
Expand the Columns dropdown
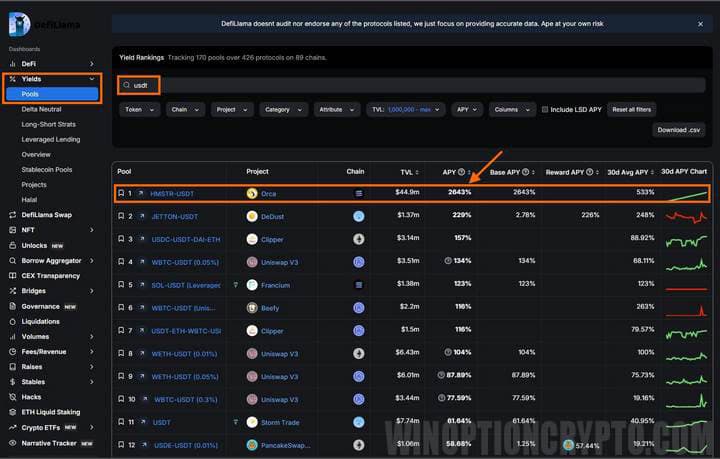pyautogui.click(x=511, y=109)
